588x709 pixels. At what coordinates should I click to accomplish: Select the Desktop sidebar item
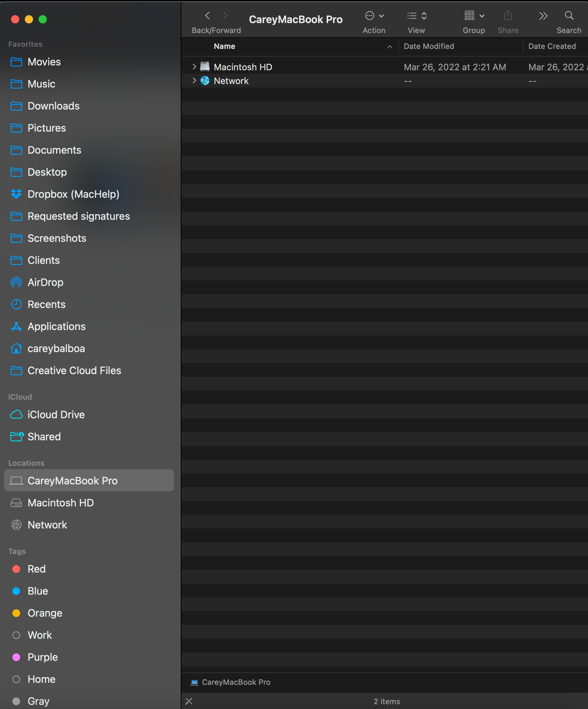click(89, 172)
